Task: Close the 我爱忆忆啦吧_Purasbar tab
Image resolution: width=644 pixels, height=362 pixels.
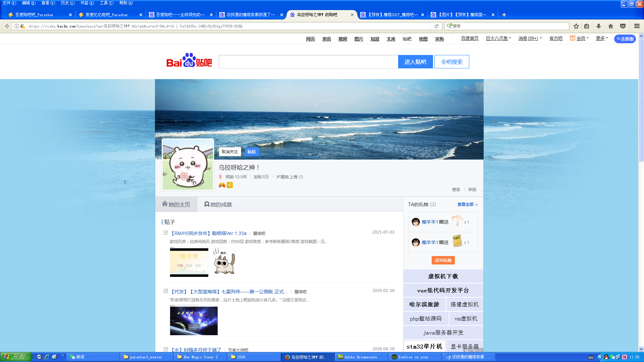Action: click(x=141, y=15)
